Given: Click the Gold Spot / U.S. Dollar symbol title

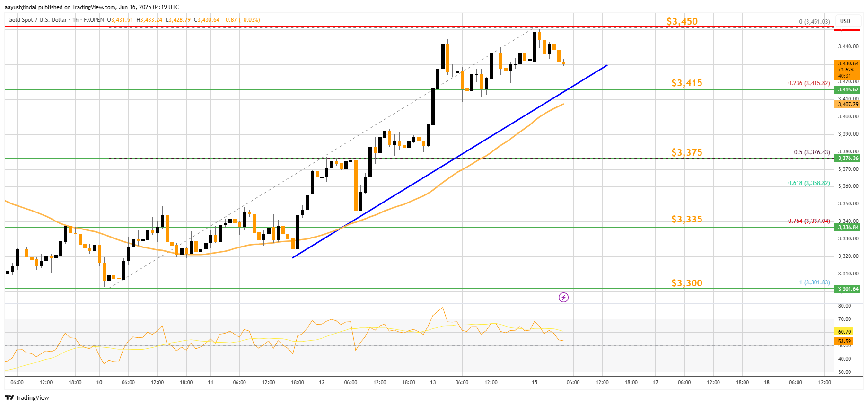Looking at the screenshot, I should pos(38,20).
